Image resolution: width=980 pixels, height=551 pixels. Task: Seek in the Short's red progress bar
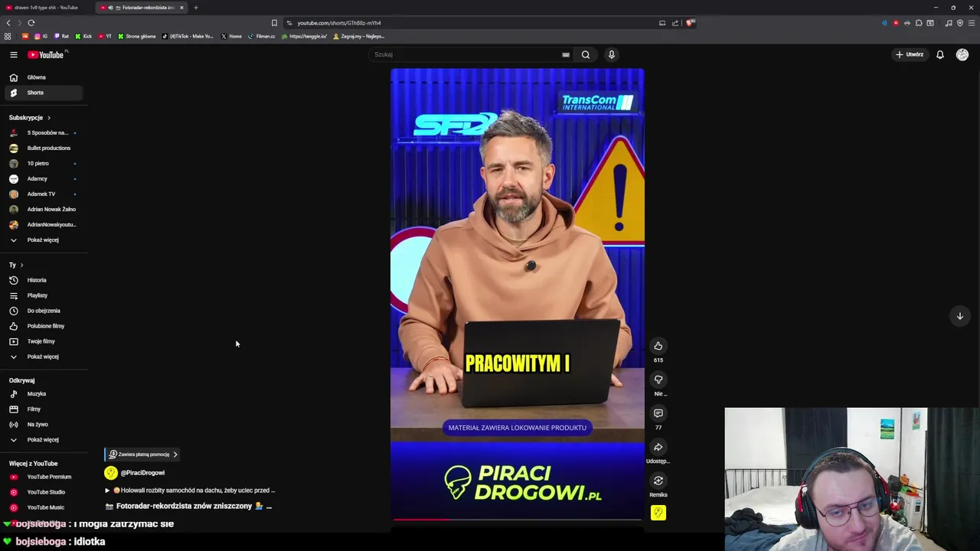(517, 519)
